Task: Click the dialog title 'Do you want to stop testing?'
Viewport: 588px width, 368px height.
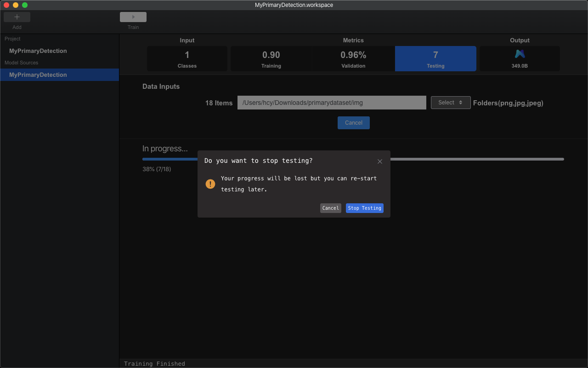Action: pos(259,161)
